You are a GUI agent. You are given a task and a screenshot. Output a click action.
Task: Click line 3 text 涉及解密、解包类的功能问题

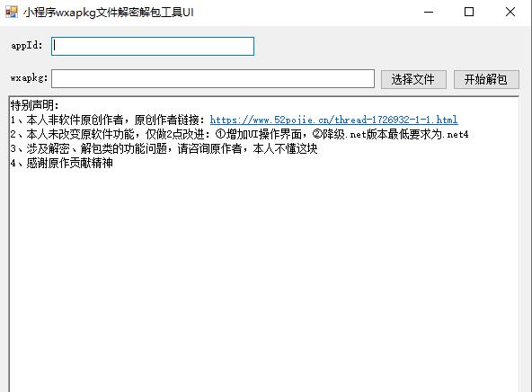[97, 149]
